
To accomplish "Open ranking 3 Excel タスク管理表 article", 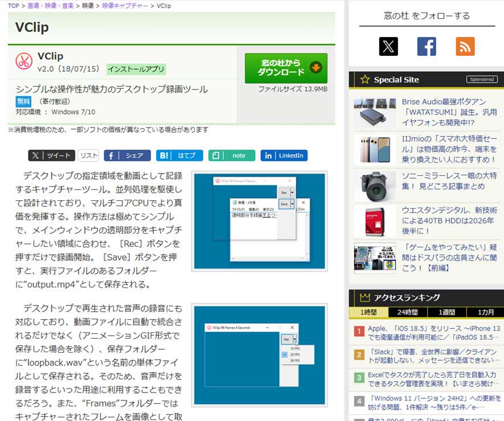I will 434,379.
